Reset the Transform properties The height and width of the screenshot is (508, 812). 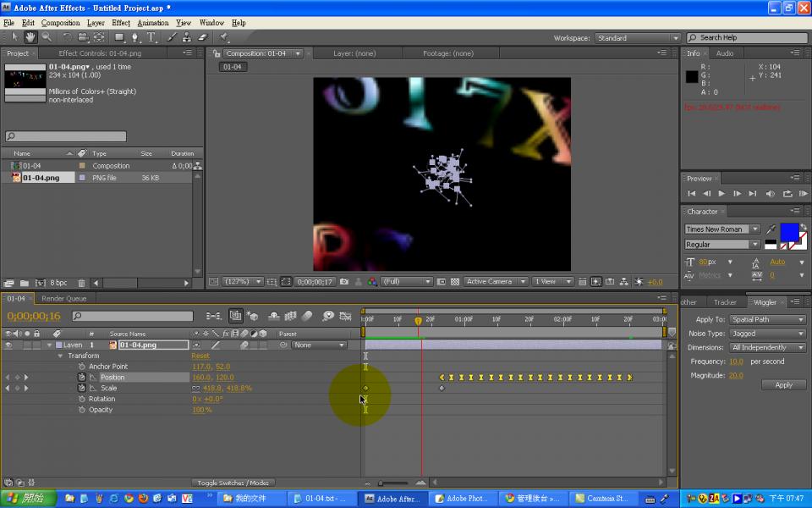pyautogui.click(x=200, y=356)
